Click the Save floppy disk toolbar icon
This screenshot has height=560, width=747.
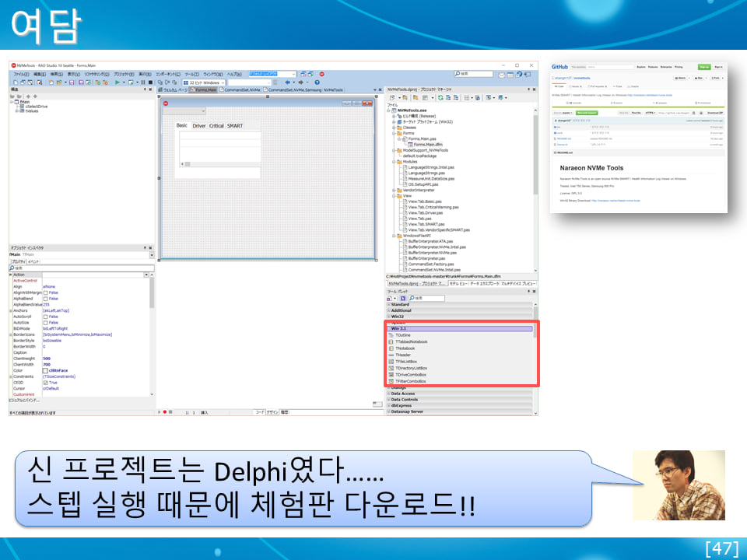pos(72,82)
